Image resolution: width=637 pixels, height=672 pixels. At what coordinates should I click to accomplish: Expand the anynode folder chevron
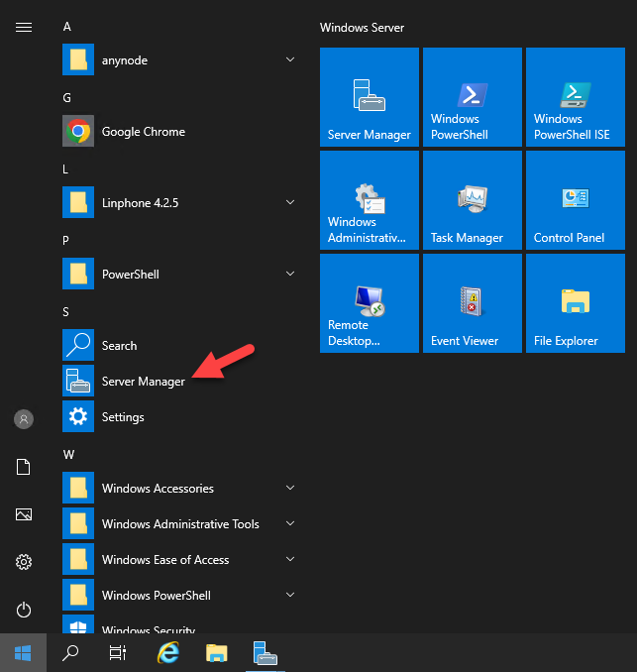click(290, 59)
